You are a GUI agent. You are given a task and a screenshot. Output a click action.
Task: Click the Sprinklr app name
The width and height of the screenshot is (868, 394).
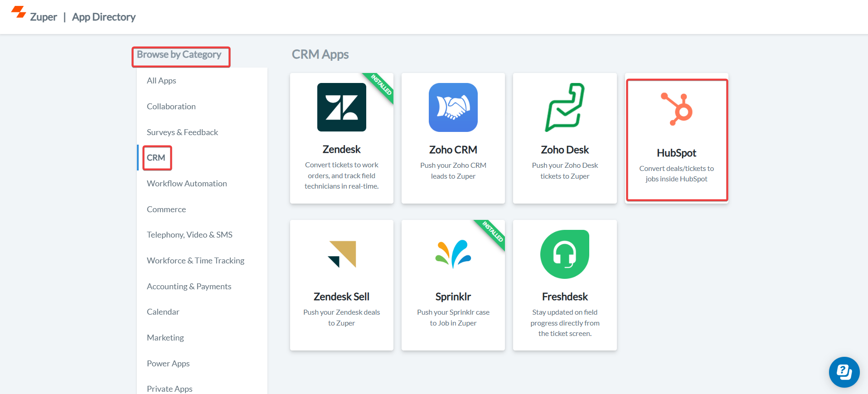453,297
